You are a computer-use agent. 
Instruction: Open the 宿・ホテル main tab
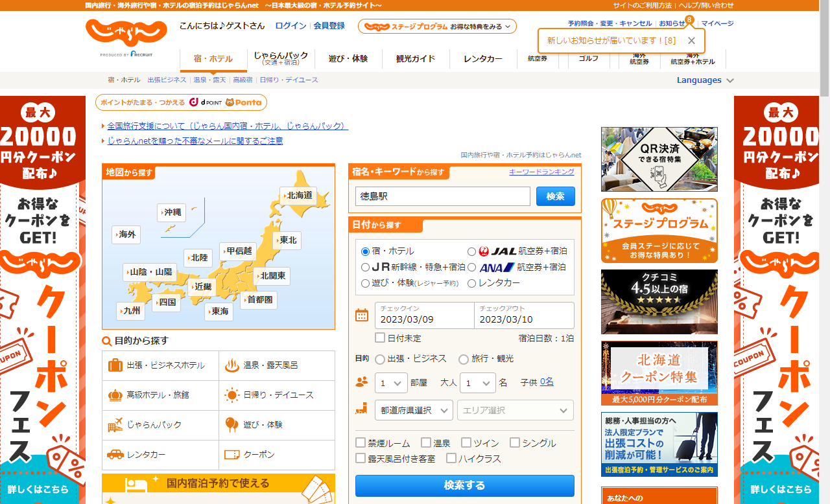coord(213,59)
